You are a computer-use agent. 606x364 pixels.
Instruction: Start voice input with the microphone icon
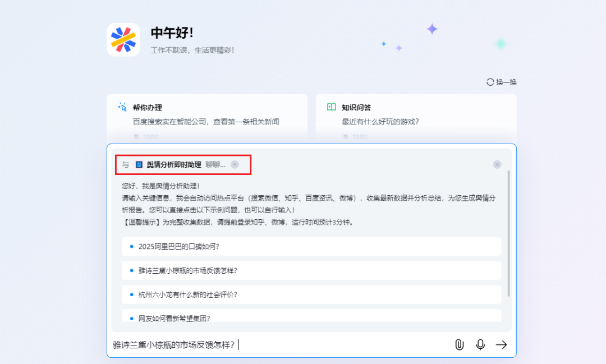[x=480, y=344]
